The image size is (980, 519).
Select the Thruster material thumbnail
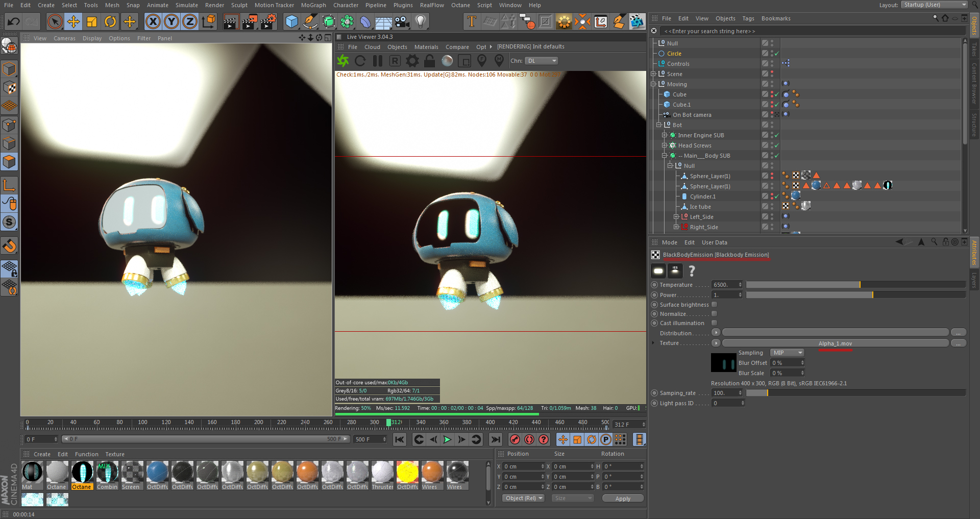pos(382,475)
